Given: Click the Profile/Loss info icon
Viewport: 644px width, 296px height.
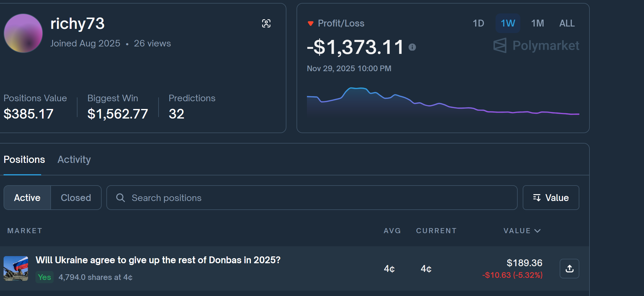Looking at the screenshot, I should tap(412, 47).
